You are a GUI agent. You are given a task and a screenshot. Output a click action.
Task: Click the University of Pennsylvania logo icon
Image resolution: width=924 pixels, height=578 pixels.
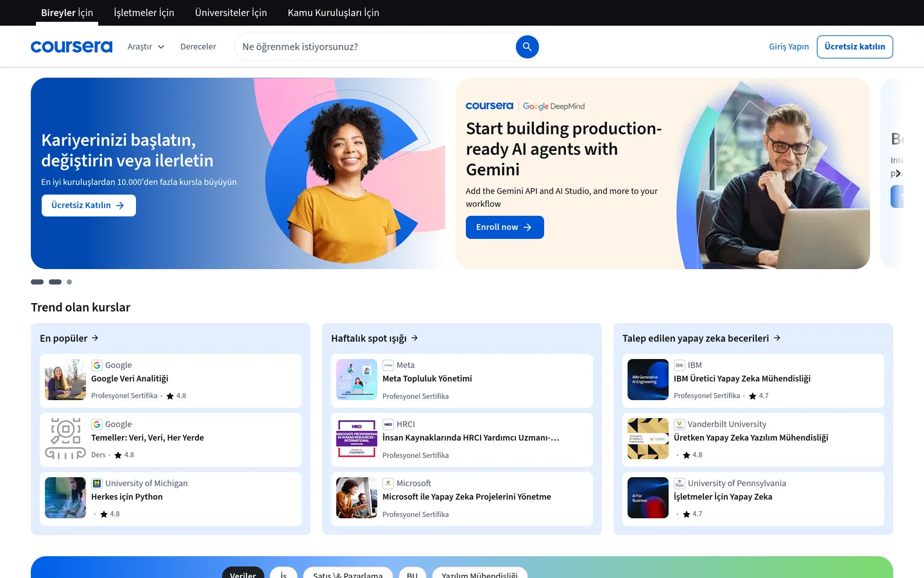[680, 484]
